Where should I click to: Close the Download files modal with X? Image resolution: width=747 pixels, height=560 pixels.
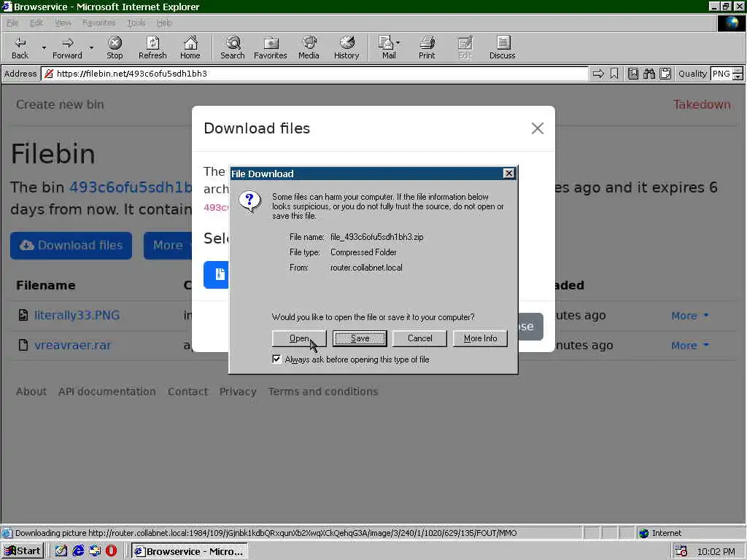point(538,128)
